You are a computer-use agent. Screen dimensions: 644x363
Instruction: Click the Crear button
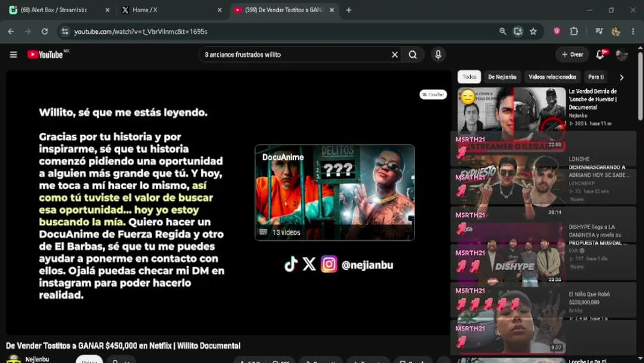click(x=572, y=54)
